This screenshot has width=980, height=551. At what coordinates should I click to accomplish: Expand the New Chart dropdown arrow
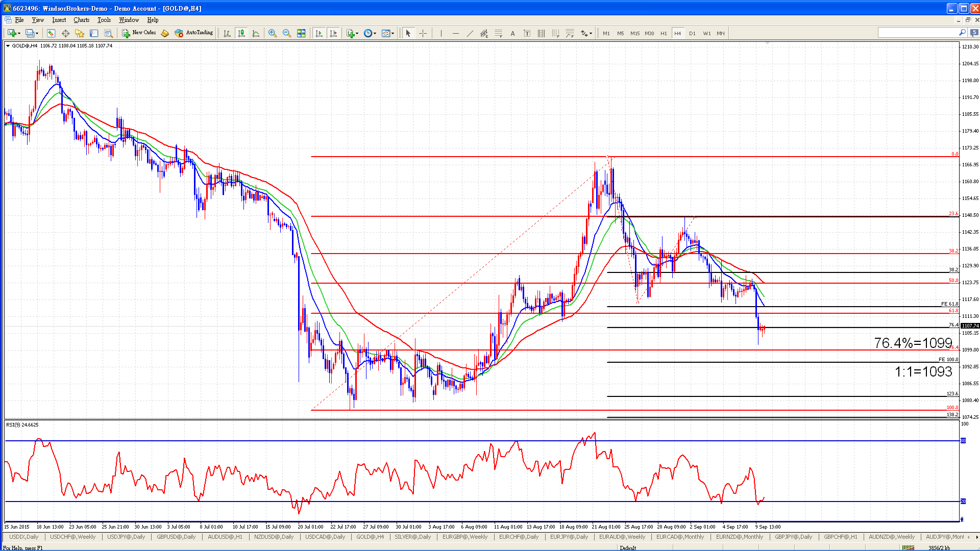(19, 34)
